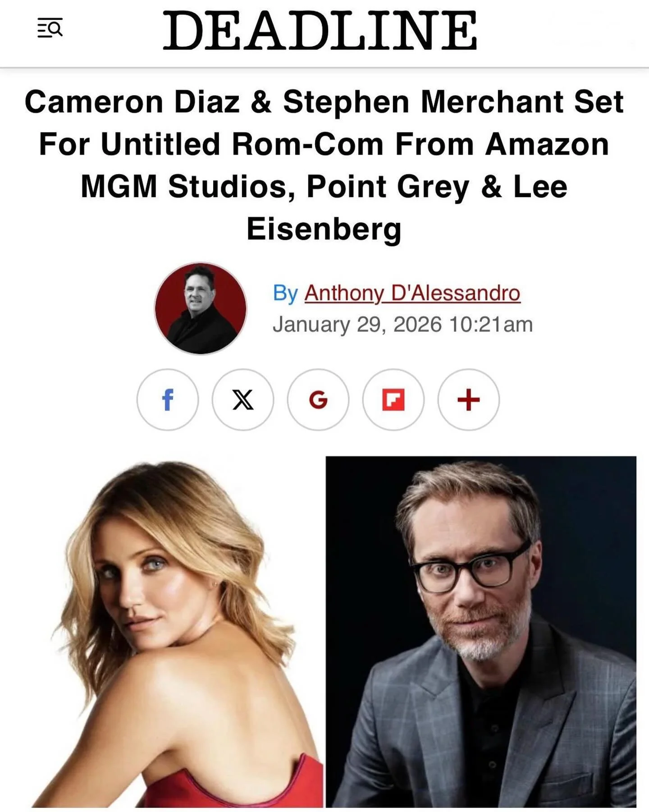Click the author's circular avatar photo

click(201, 308)
